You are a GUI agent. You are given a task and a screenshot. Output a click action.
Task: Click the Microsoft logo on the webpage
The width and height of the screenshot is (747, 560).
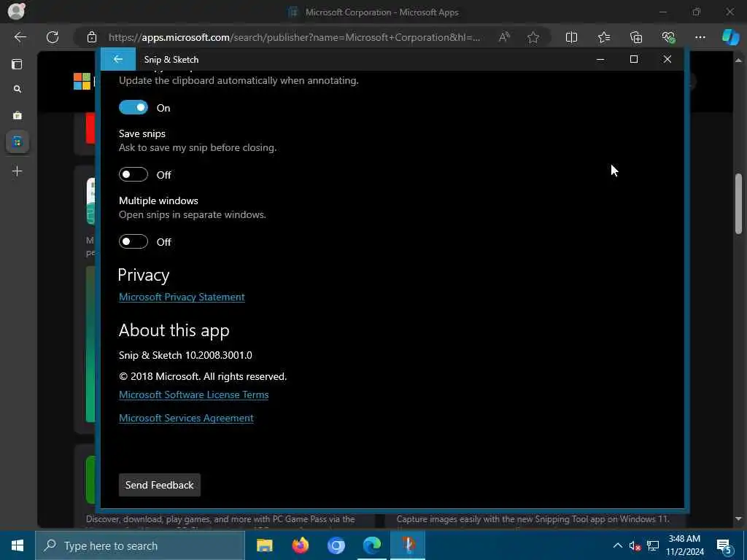[82, 82]
